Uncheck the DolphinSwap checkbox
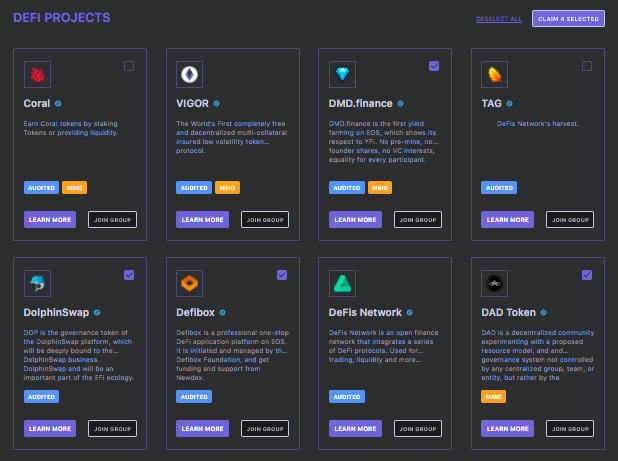The image size is (618, 461). 129,275
